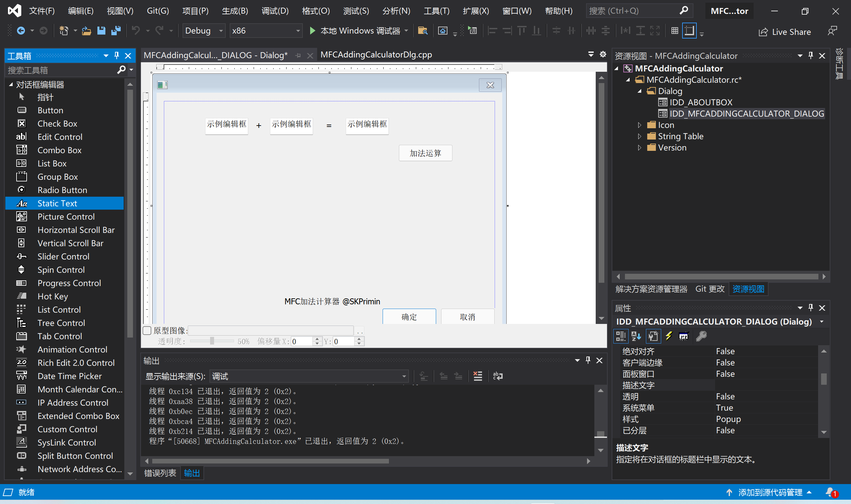Click the Cancel button in dialog
The height and width of the screenshot is (504, 851).
click(x=467, y=317)
